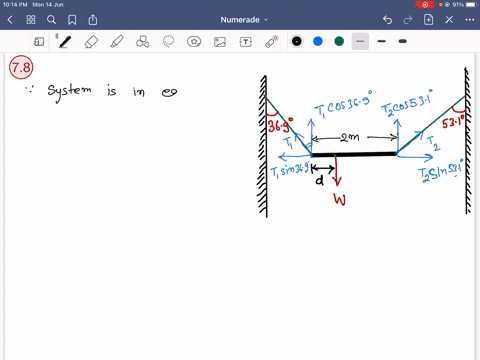The width and height of the screenshot is (480, 360).
Task: Redo the undone stroke
Action: click(x=408, y=20)
